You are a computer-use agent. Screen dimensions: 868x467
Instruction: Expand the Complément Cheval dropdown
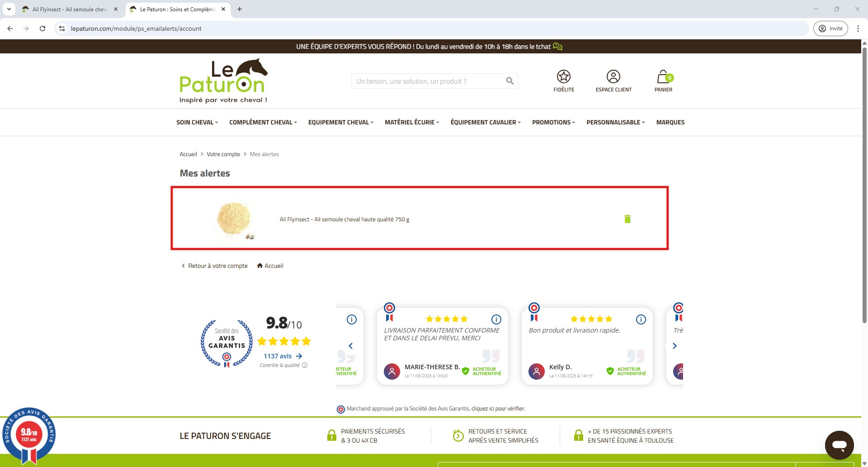[x=263, y=122]
